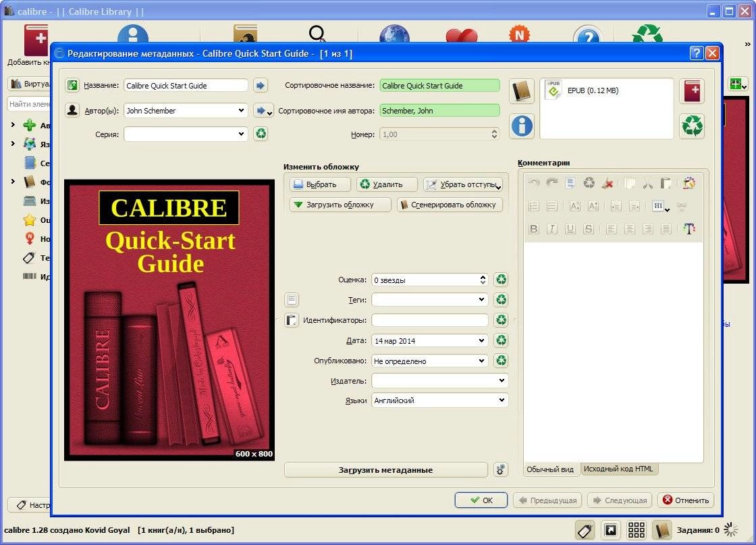Image resolution: width=756 pixels, height=545 pixels.
Task: Open the manage authors icon
Action: pos(72,111)
